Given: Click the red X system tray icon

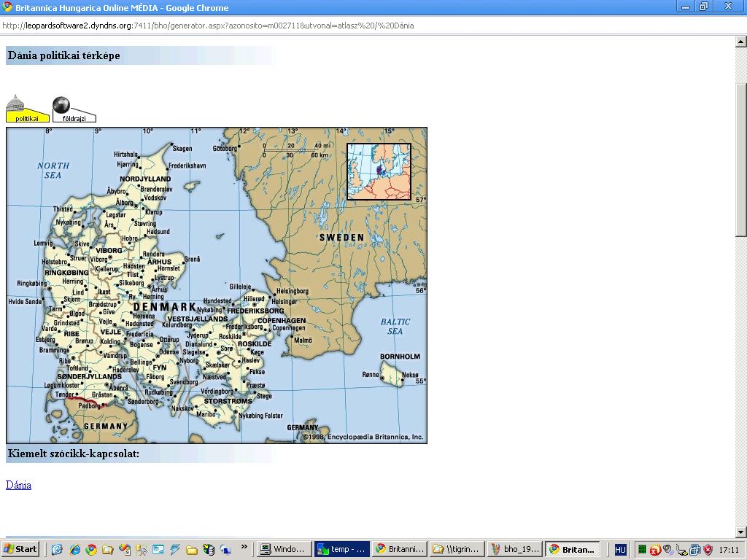Looking at the screenshot, I should (655, 550).
